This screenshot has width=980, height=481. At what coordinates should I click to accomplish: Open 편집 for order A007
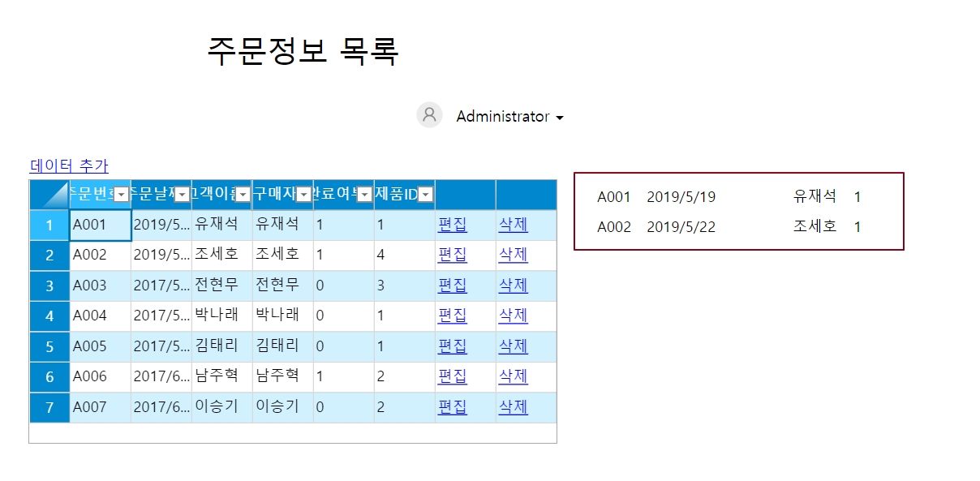[x=452, y=407]
